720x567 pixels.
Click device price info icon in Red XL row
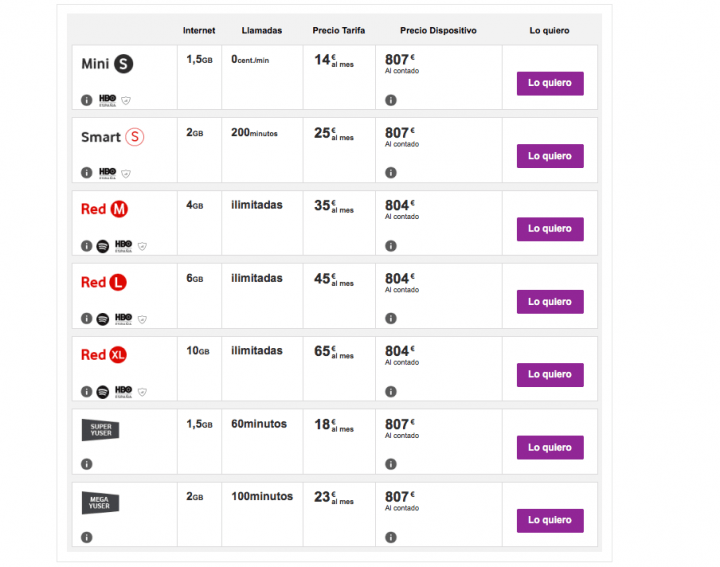[x=390, y=391]
